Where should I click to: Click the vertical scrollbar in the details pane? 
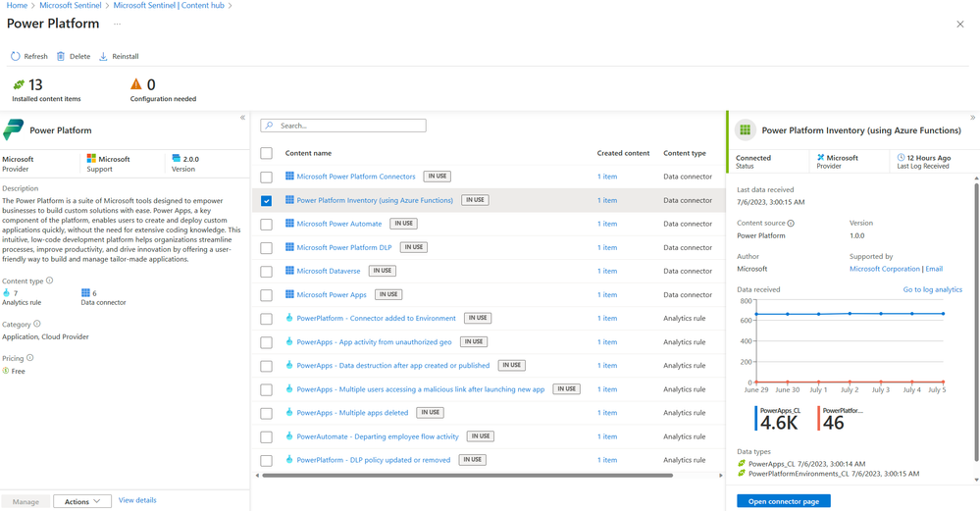tap(976, 322)
